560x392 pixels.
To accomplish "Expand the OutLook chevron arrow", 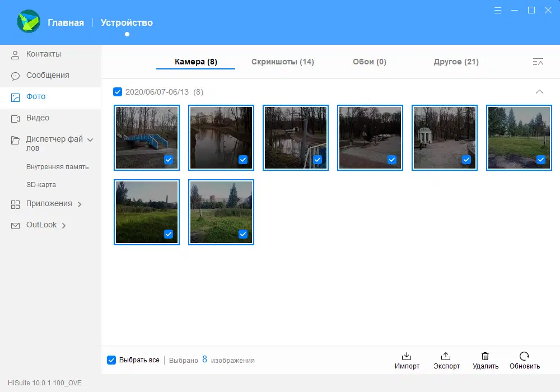I will [64, 226].
